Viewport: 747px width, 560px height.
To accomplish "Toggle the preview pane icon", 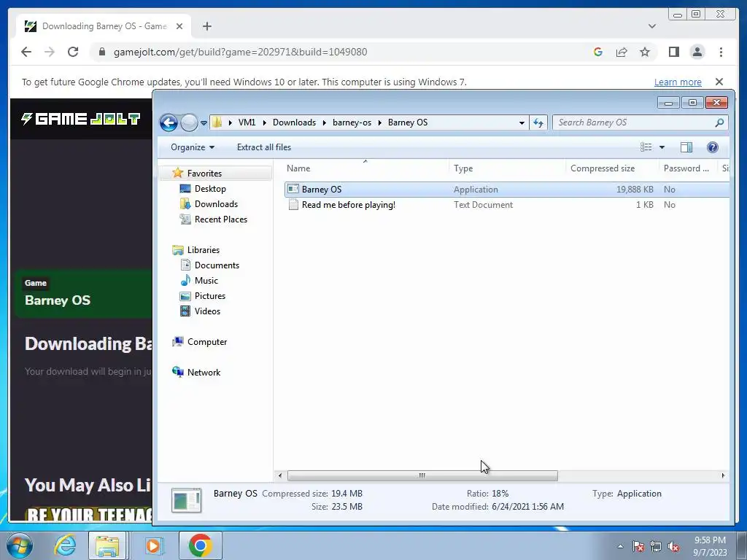I will click(686, 147).
